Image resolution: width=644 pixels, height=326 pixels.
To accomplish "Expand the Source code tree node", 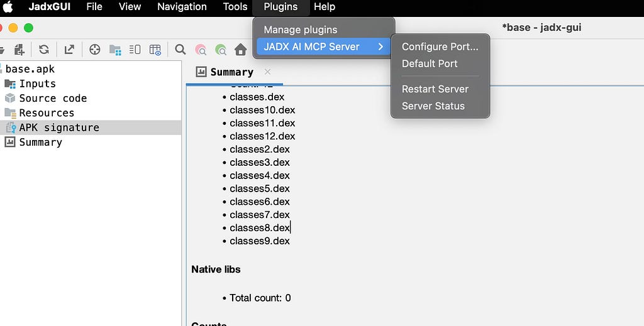I will (53, 99).
